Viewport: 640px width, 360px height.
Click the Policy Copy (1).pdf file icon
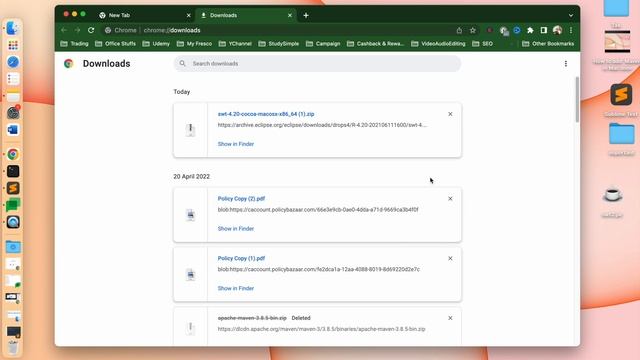(190, 274)
